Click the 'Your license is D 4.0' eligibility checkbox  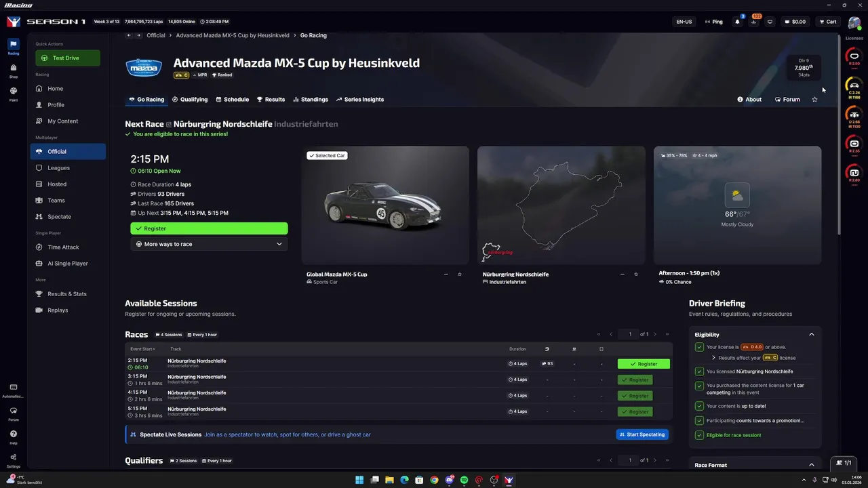coord(699,347)
